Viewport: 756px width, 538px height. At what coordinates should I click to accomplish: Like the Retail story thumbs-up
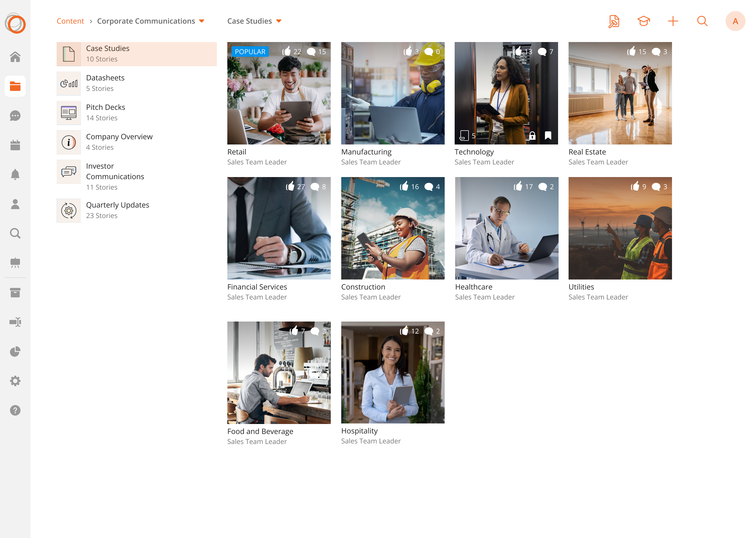(x=287, y=51)
